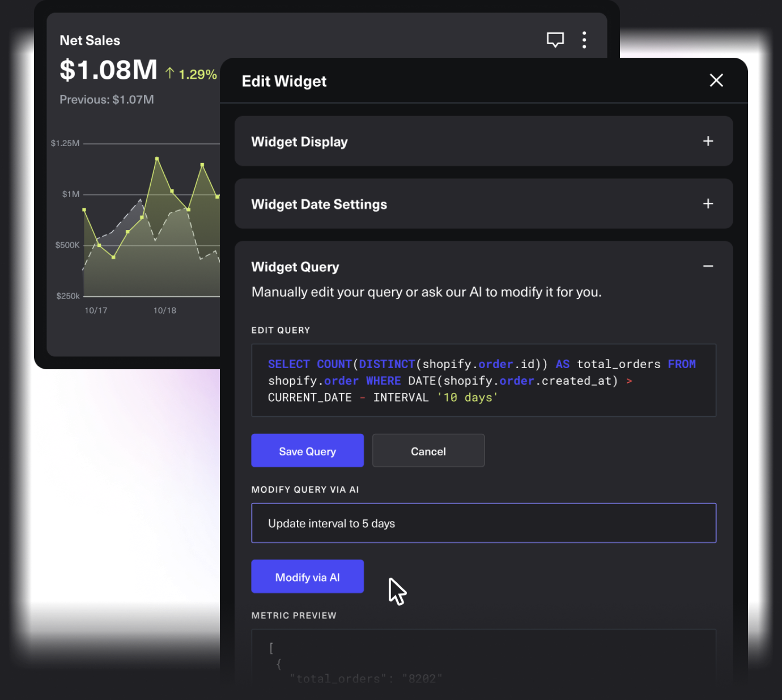Click the $1.08M Net Sales value
The image size is (782, 700).
(109, 70)
